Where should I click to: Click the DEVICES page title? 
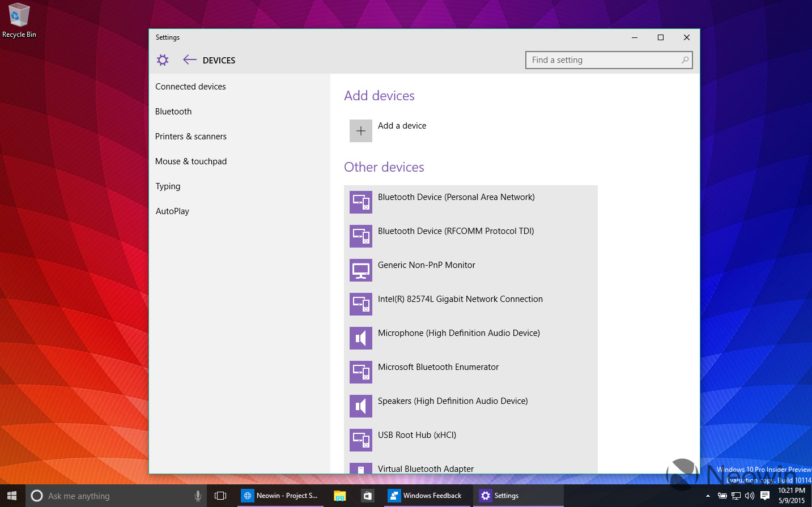pos(219,61)
